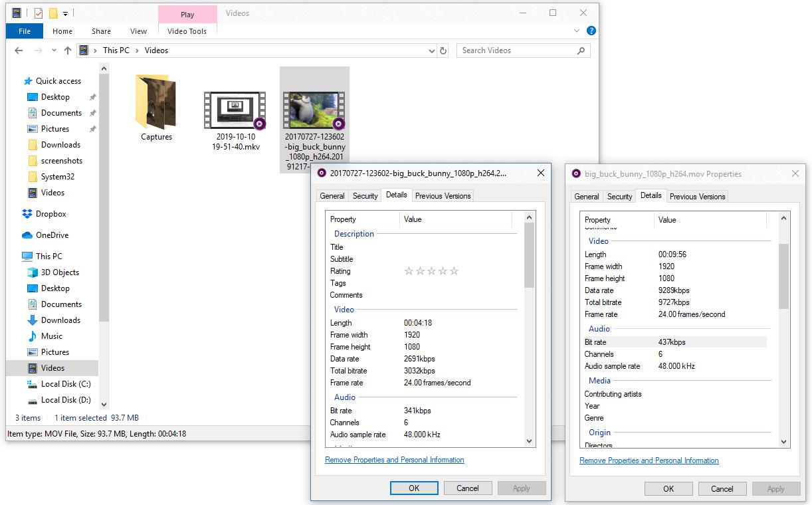Click the search magnifier icon
Image resolution: width=812 pixels, height=505 pixels.
click(581, 50)
